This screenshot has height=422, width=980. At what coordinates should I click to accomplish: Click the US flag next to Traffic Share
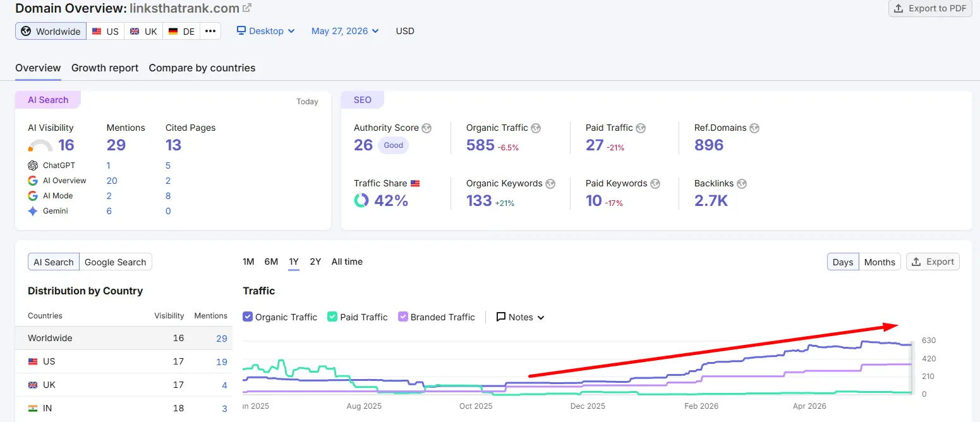[x=415, y=184]
